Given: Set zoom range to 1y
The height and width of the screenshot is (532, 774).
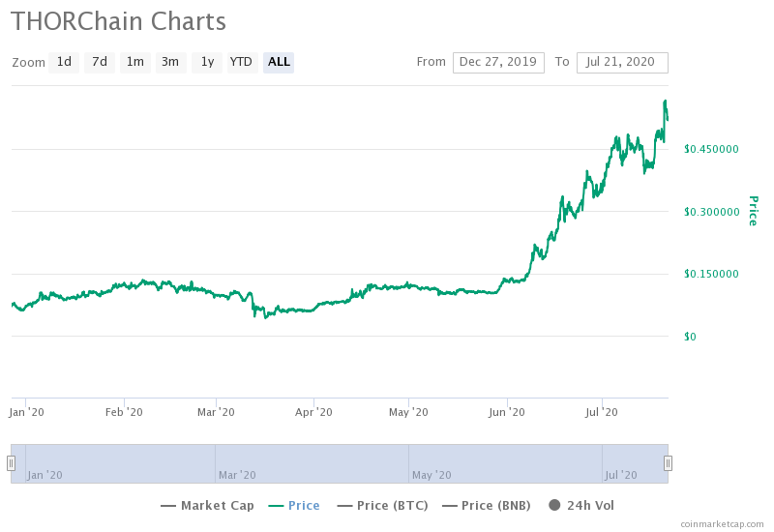Looking at the screenshot, I should [207, 62].
